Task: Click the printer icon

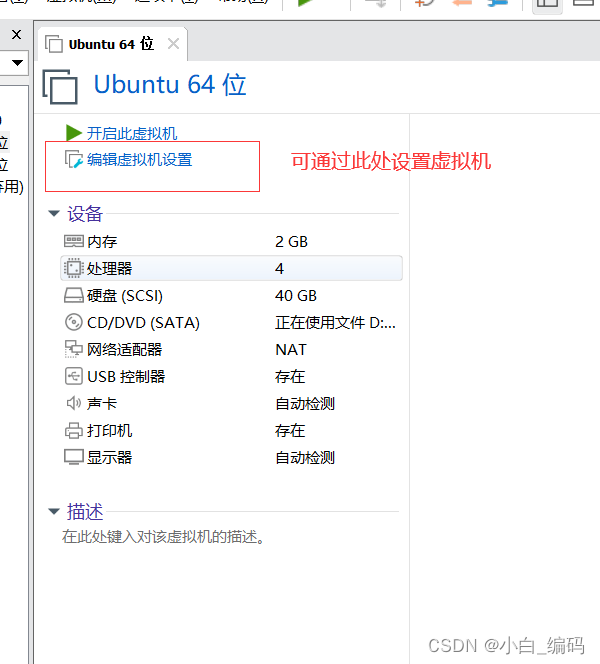Action: (x=74, y=431)
